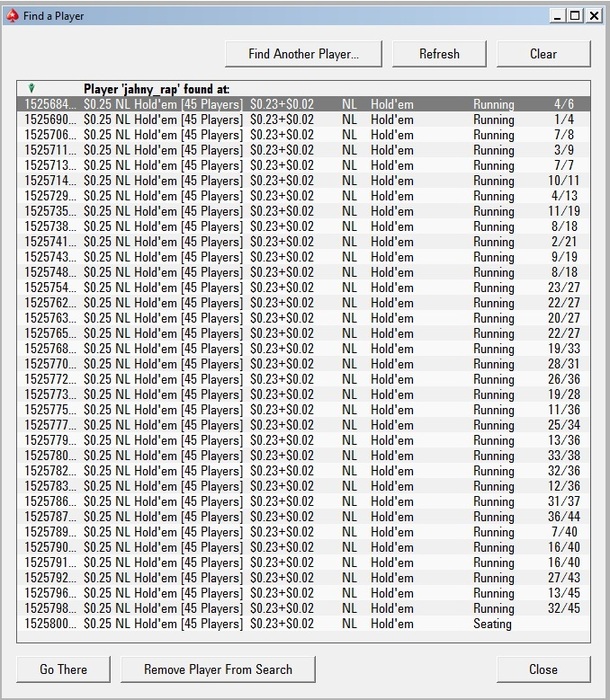Minimize the Find a Player window

557,16
